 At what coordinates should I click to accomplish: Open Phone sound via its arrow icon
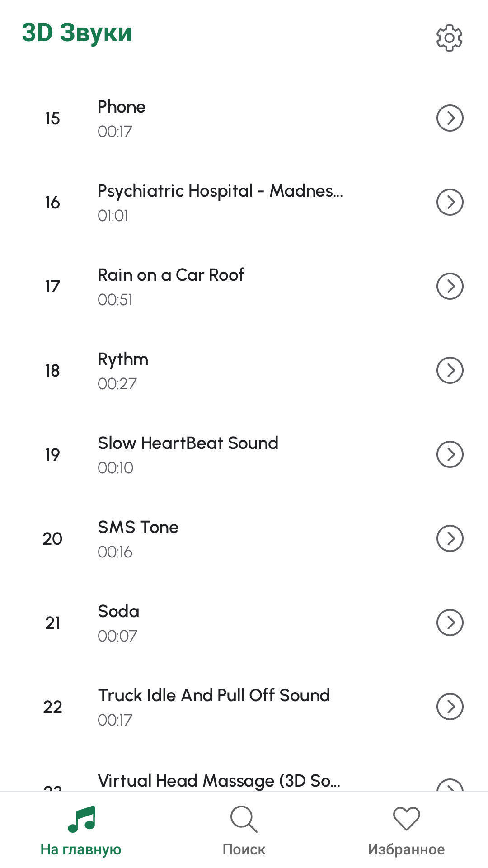tap(450, 118)
